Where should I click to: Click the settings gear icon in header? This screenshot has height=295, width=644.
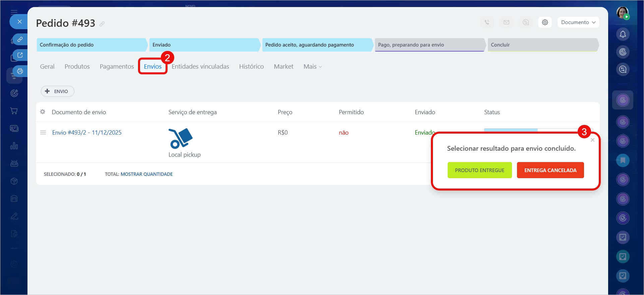pyautogui.click(x=545, y=22)
